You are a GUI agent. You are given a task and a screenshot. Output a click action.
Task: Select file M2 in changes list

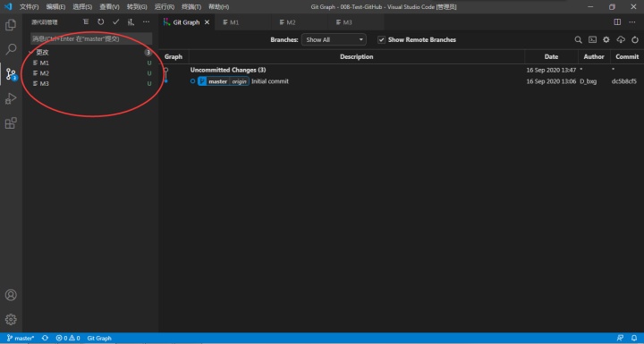(91, 73)
